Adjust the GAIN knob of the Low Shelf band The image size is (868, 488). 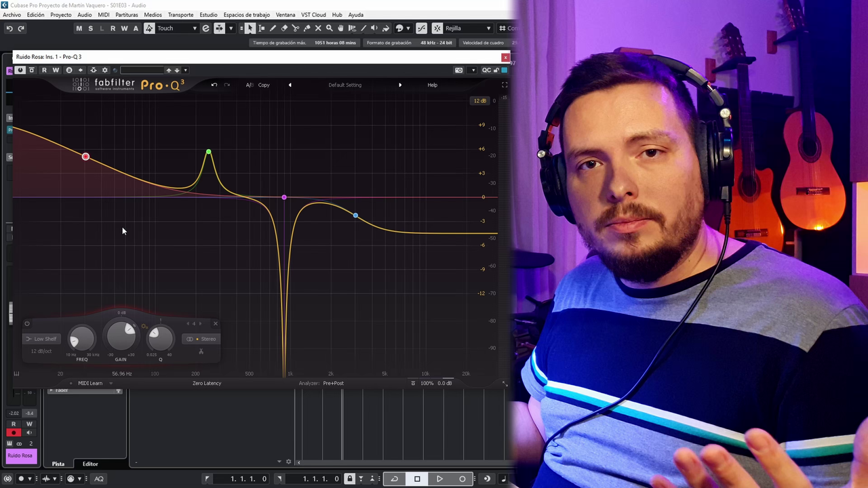pos(120,335)
